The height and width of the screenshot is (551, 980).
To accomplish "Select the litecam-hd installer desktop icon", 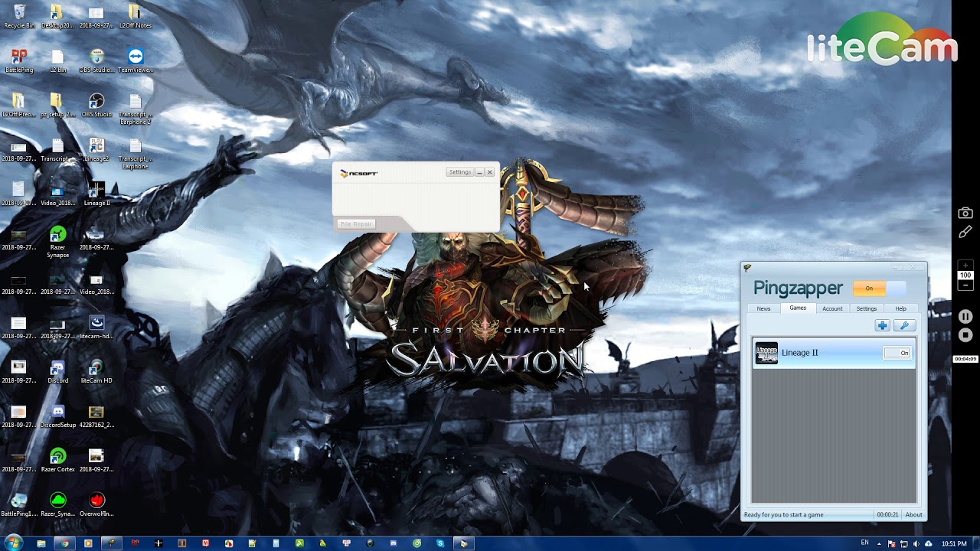I will pos(96,328).
